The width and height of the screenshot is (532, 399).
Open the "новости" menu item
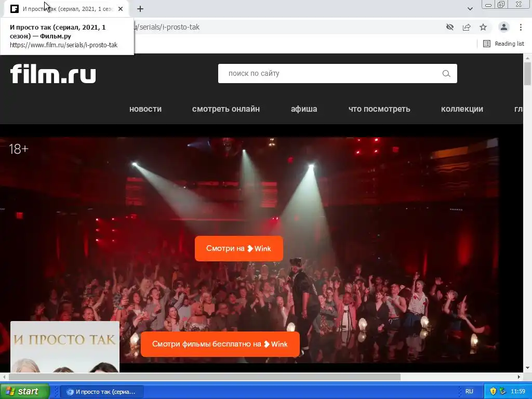[x=145, y=109]
